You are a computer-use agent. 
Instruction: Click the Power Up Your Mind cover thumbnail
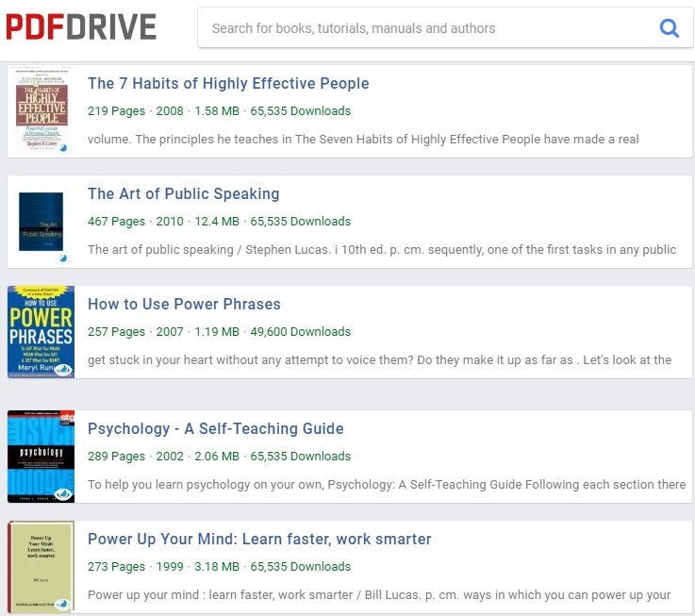41,566
